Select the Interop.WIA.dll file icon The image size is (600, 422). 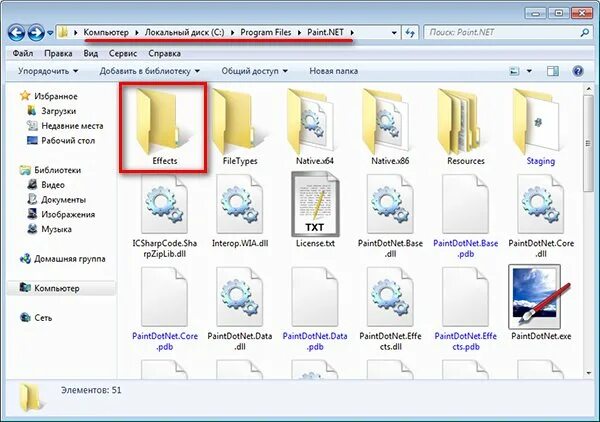pyautogui.click(x=240, y=204)
